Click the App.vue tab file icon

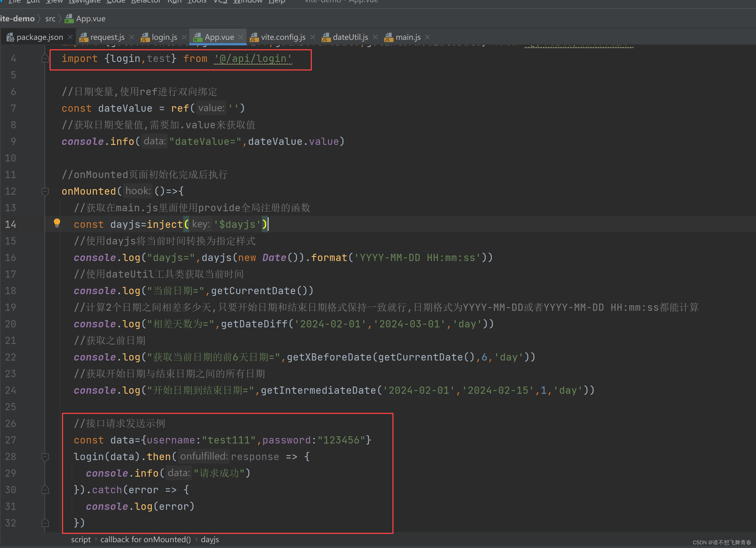[x=198, y=37]
